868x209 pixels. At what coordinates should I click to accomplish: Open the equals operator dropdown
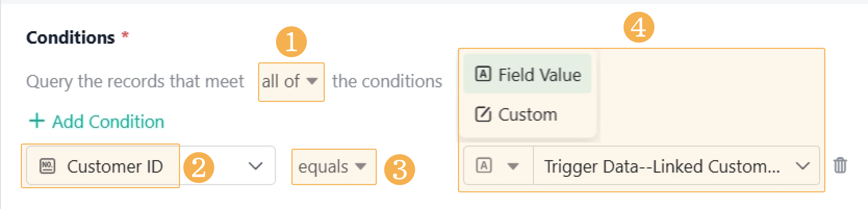point(334,167)
